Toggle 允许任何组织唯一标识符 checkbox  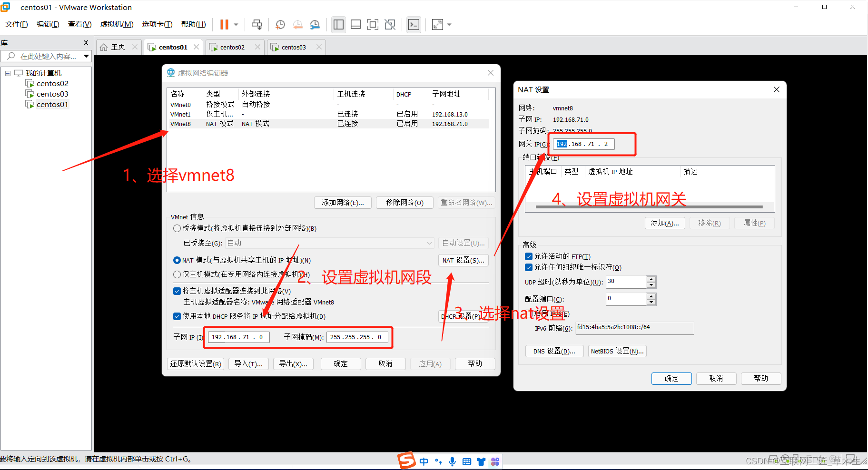point(529,267)
